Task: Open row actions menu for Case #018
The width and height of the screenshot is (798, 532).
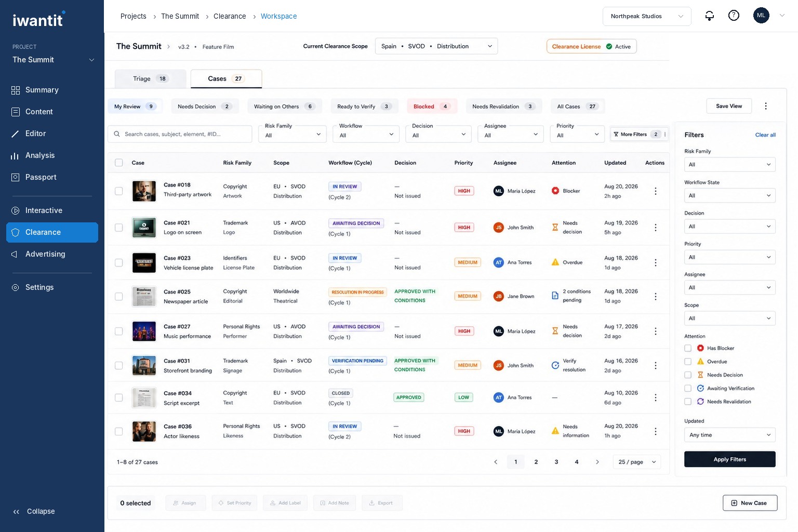Action: pos(656,191)
